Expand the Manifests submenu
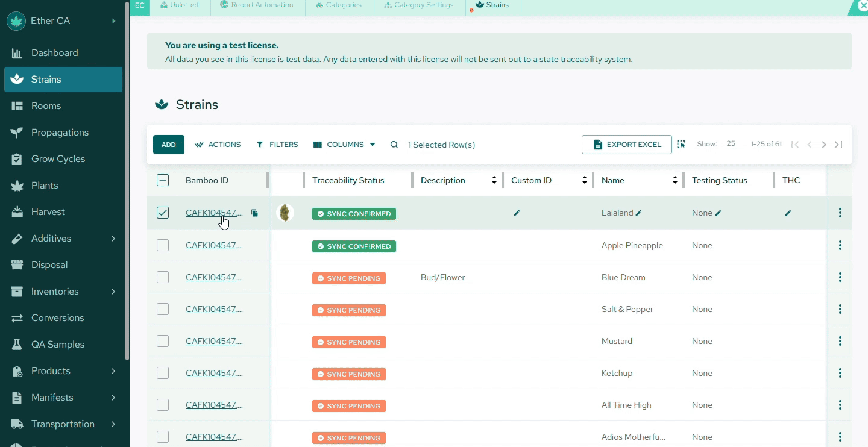868x447 pixels. coord(113,398)
